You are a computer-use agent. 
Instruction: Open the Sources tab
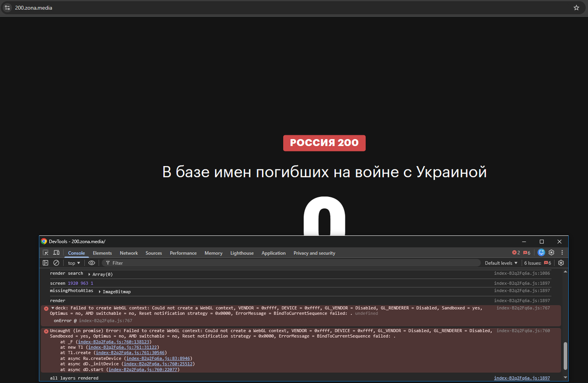tap(153, 253)
